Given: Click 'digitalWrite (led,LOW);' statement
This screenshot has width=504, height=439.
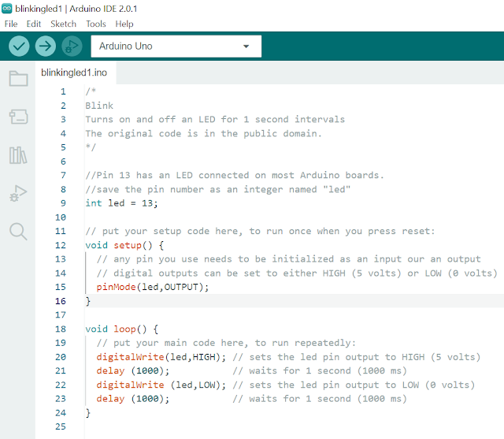Looking at the screenshot, I should [x=161, y=385].
